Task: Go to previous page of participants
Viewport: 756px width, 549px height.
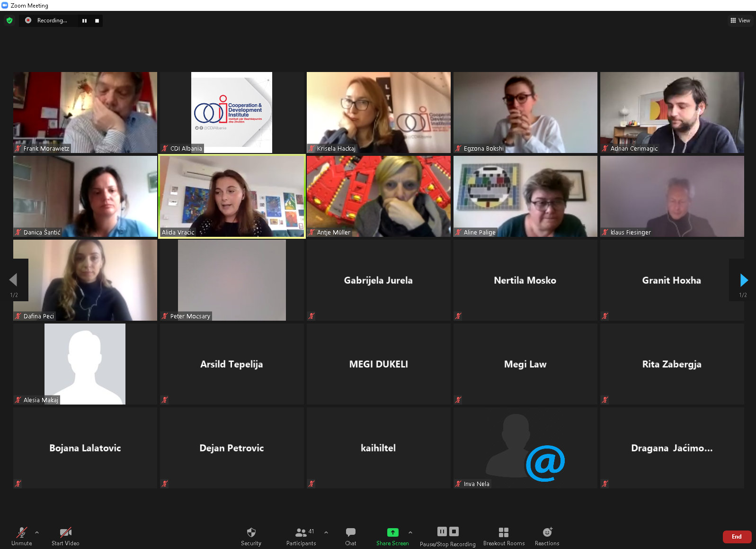Action: pos(14,280)
